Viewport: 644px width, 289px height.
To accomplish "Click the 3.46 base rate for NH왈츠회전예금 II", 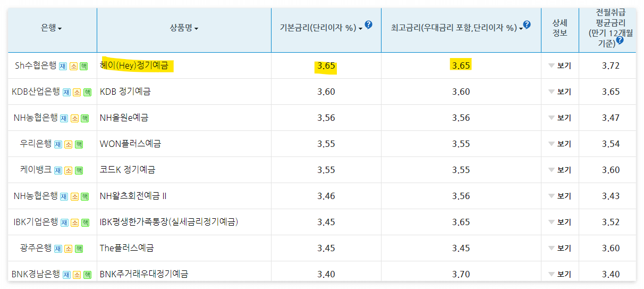I will [x=326, y=196].
